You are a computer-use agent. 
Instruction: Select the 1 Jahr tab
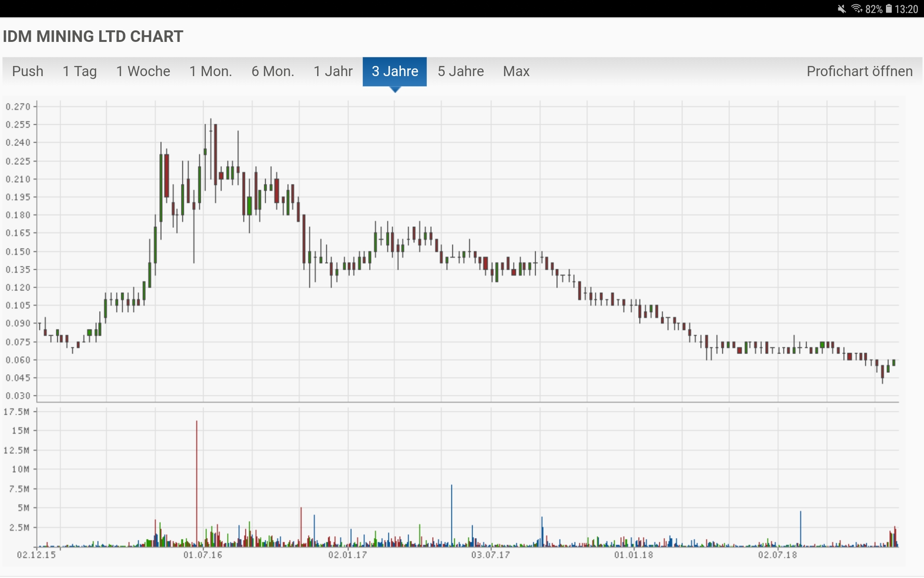333,71
